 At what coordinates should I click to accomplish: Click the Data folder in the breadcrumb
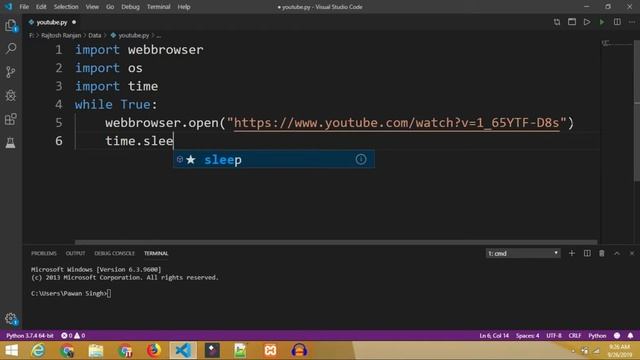[95, 36]
